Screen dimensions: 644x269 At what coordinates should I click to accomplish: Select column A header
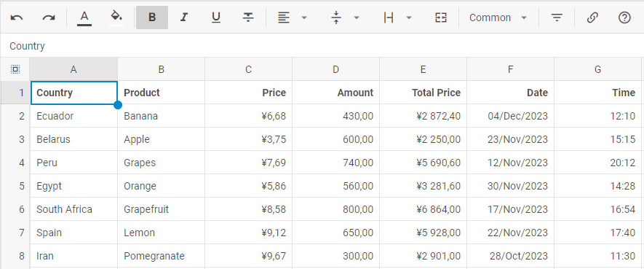pyautogui.click(x=73, y=69)
